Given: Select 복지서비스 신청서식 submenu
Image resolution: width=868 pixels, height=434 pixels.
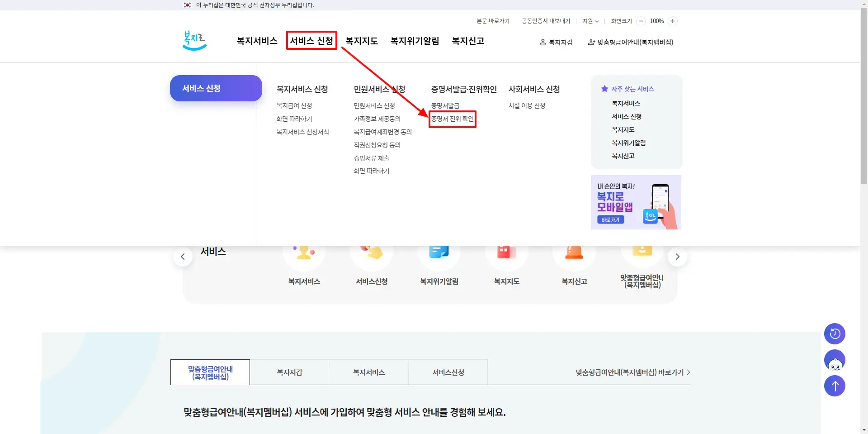Looking at the screenshot, I should pos(302,132).
